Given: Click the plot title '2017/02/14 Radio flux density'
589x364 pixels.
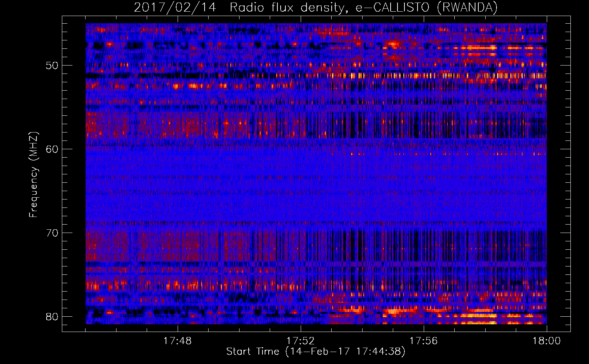Looking at the screenshot, I should 316,7.
